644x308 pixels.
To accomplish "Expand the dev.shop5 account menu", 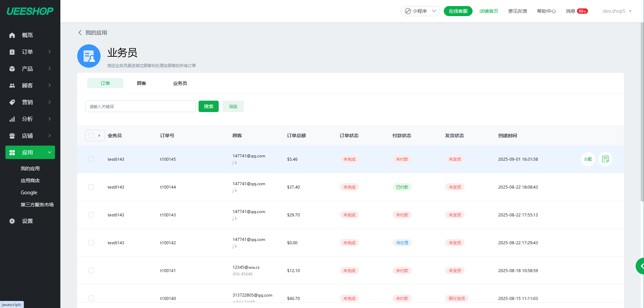I will (617, 11).
